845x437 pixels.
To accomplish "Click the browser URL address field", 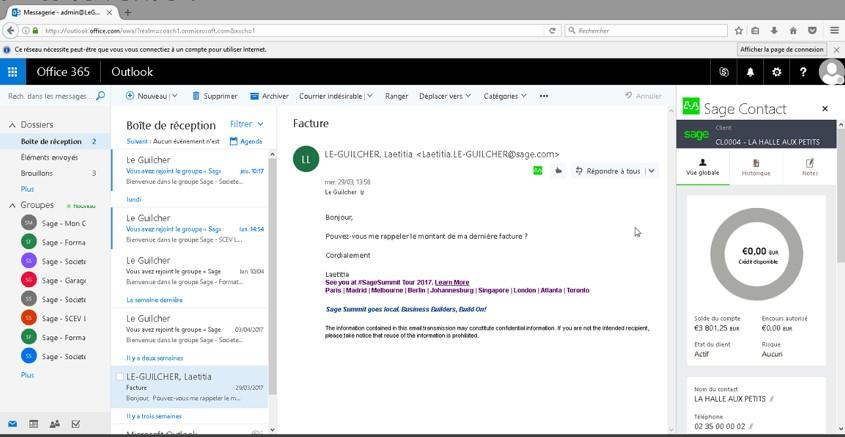I will tap(295, 31).
